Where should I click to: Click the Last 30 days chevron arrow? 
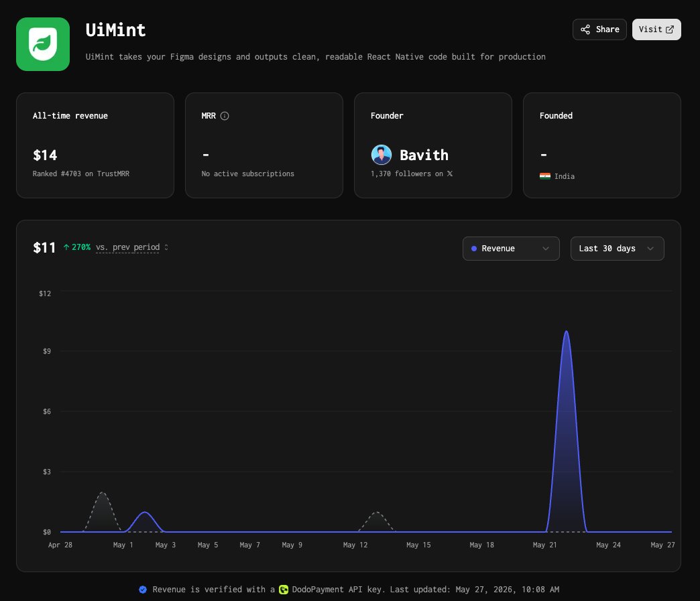point(650,249)
